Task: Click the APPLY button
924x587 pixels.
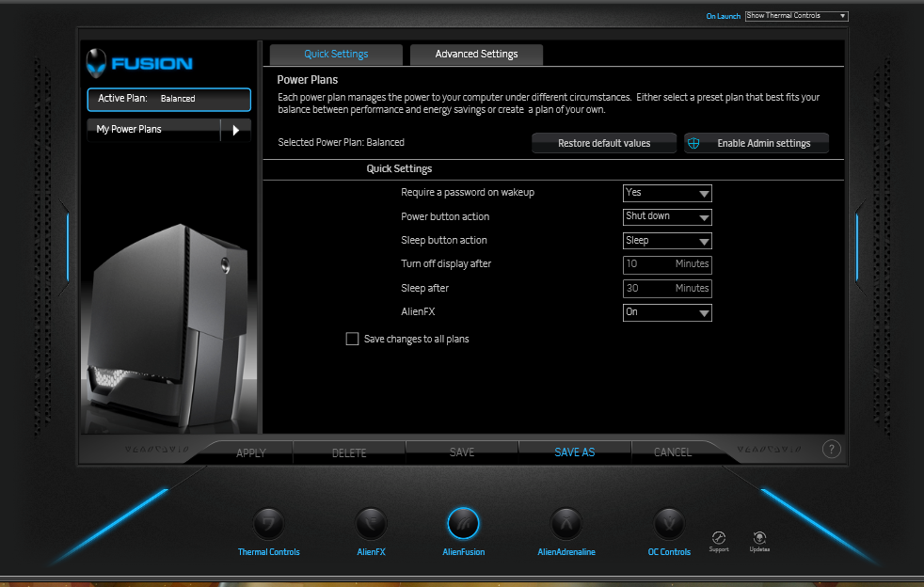Action: tap(251, 452)
